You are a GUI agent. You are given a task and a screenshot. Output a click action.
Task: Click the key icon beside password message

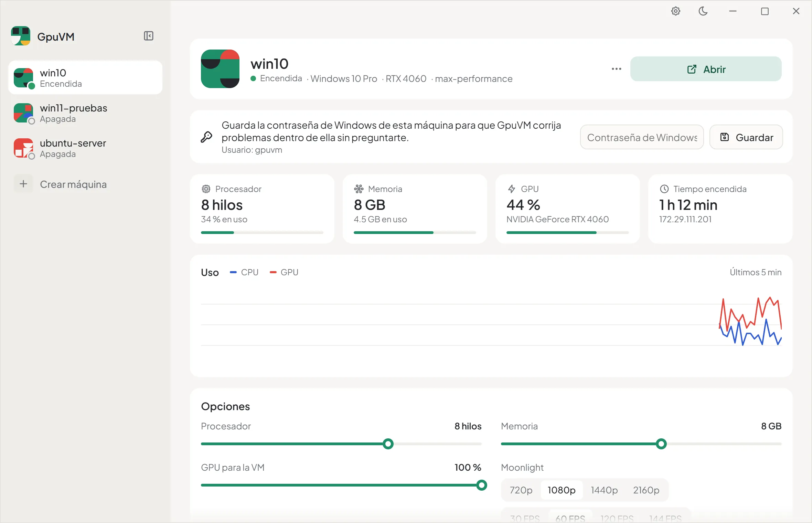[x=206, y=137]
